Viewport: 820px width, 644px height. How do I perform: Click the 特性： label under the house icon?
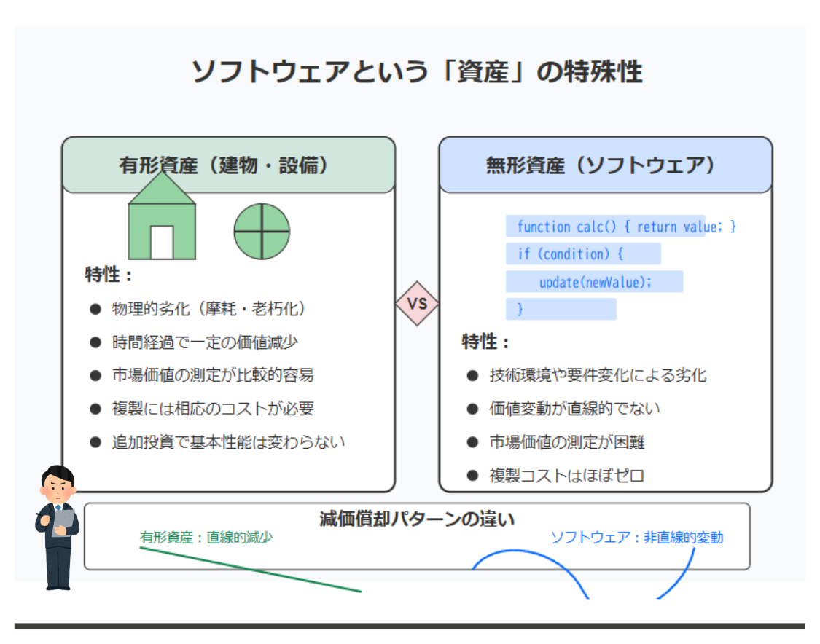tap(109, 275)
